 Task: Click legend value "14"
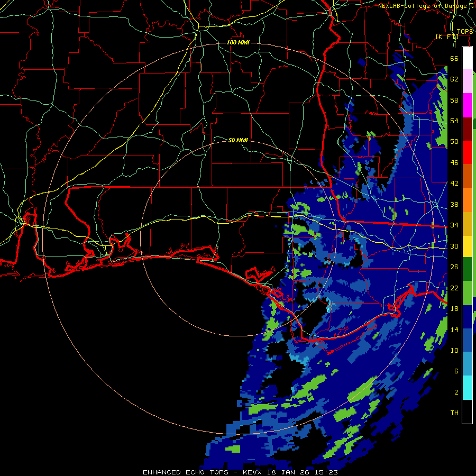(454, 329)
